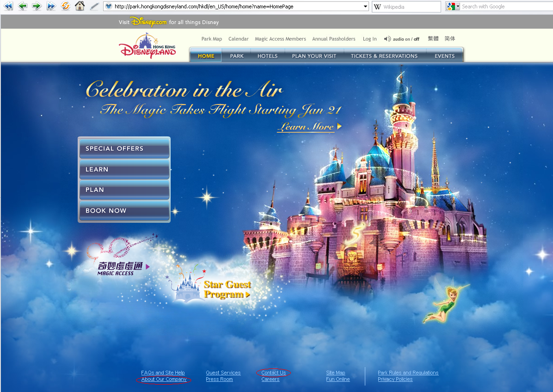The height and width of the screenshot is (392, 553).
Task: Open Magic Access Members link
Action: click(280, 39)
